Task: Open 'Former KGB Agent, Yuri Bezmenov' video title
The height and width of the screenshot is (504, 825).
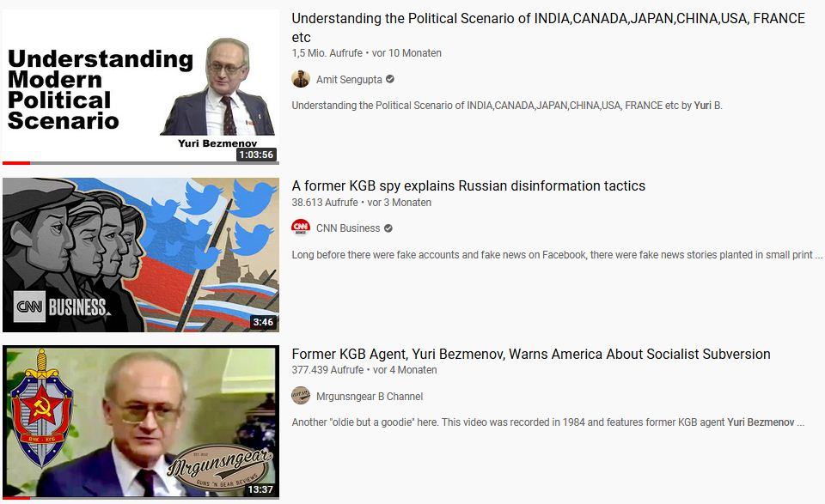Action: point(531,355)
